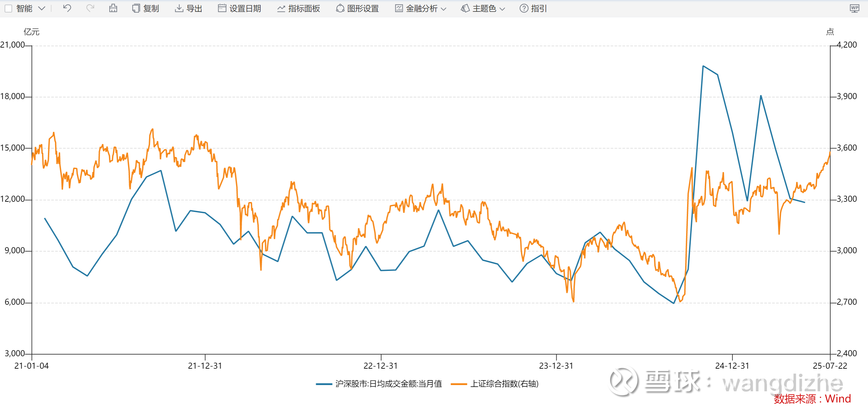Click the 2,700 right axis value
Screen dimensions: 868x409
[x=847, y=302]
